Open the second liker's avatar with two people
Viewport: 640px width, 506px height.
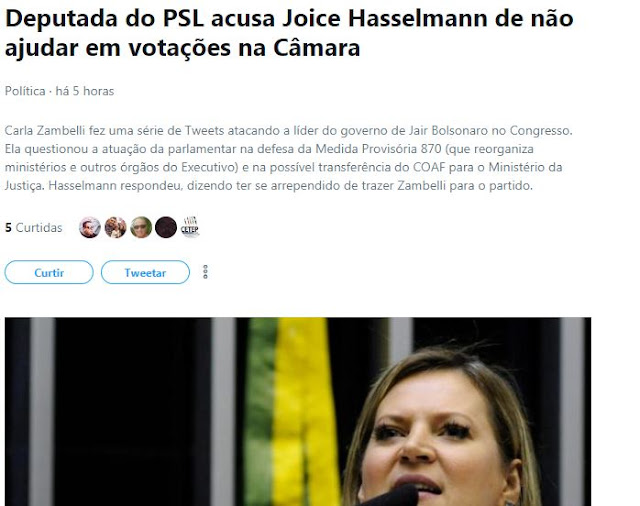coord(116,227)
